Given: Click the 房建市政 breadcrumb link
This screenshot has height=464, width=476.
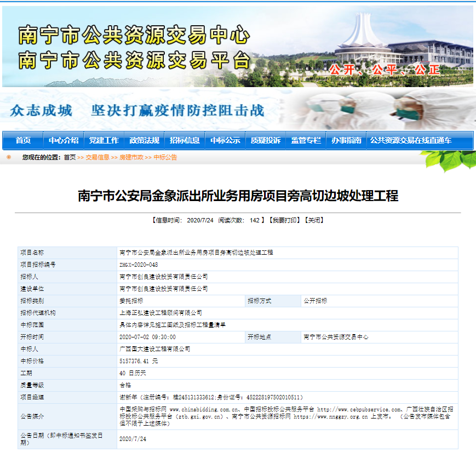Looking at the screenshot, I should coord(131,157).
